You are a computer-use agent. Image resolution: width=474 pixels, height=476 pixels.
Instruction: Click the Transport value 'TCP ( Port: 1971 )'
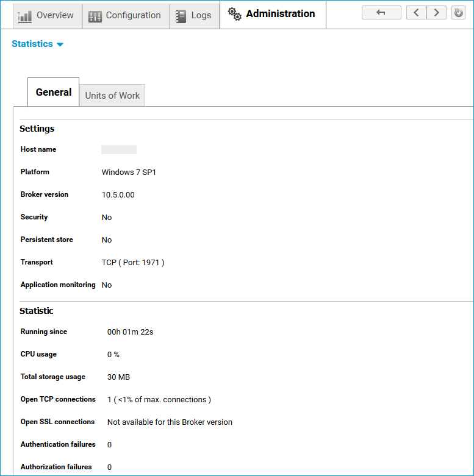coord(133,263)
